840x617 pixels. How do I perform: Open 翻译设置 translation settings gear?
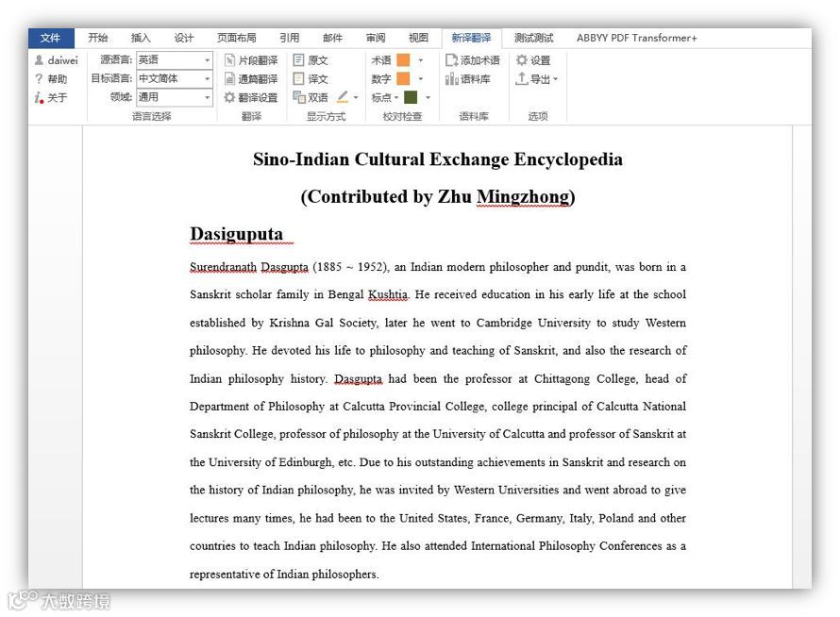(229, 97)
